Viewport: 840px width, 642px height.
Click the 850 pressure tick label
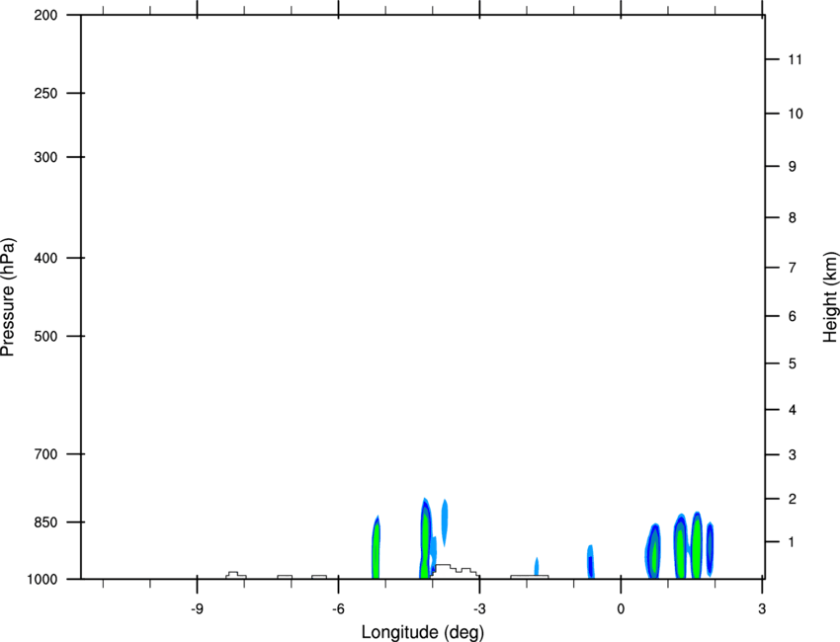pos(45,522)
